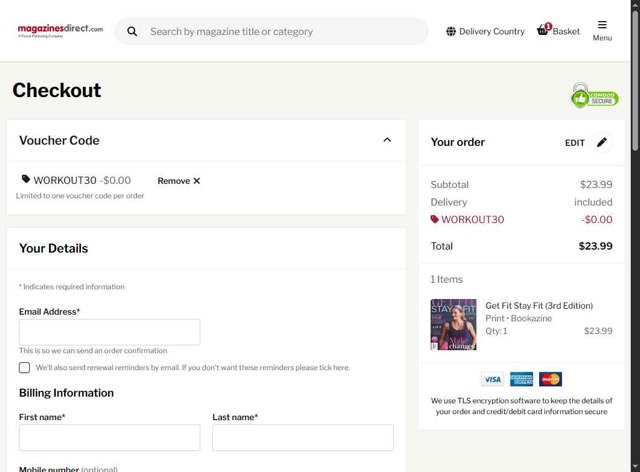Click the Mastercard card icon
The width and height of the screenshot is (640, 472).
[x=550, y=379]
